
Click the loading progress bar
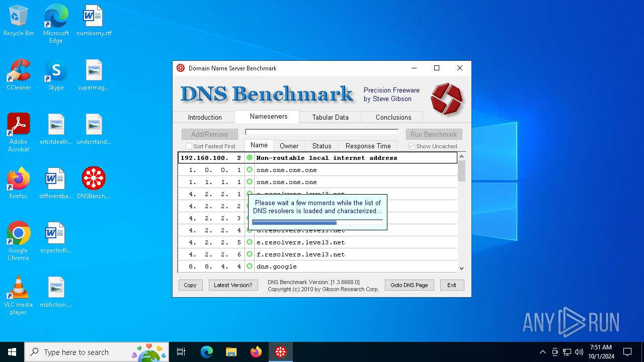point(317,222)
